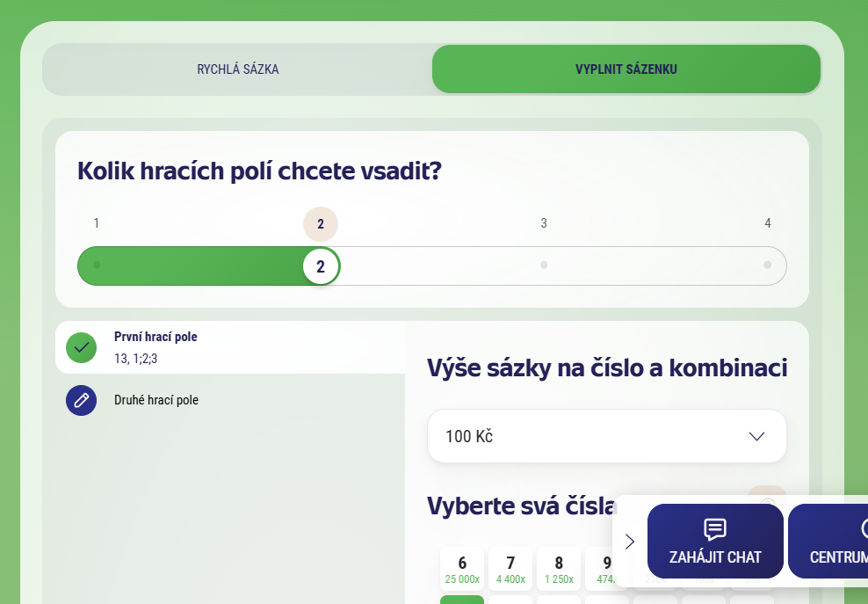Click the green checkmark icon on První hrací pole

(x=81, y=347)
